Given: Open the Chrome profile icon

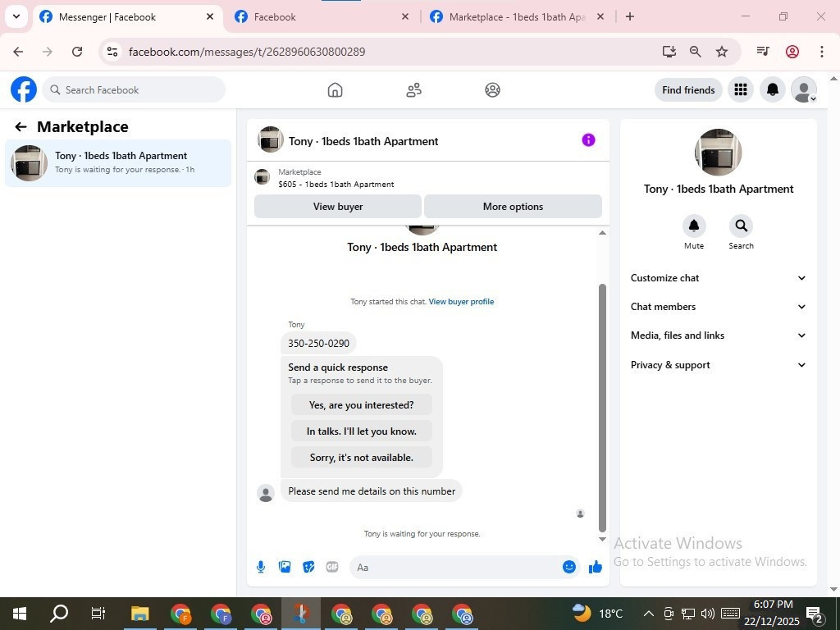Looking at the screenshot, I should (792, 52).
